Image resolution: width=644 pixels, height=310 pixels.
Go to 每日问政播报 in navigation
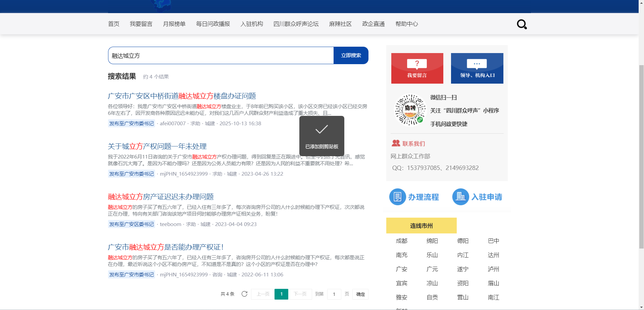point(213,24)
